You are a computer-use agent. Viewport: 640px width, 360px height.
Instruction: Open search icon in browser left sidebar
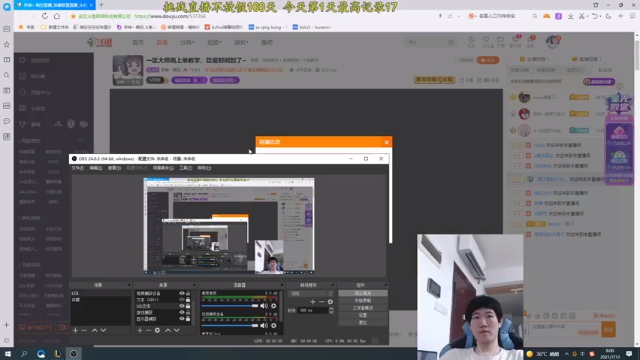tap(7, 75)
